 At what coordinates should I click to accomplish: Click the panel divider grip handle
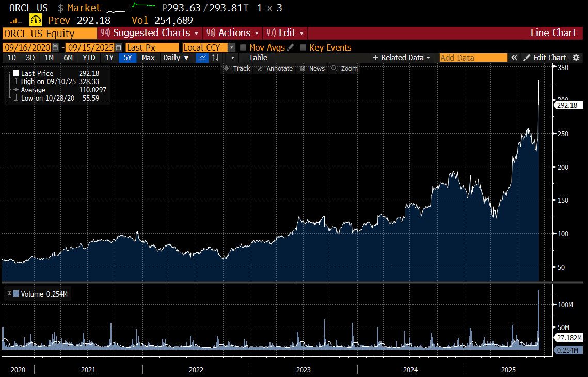click(293, 282)
